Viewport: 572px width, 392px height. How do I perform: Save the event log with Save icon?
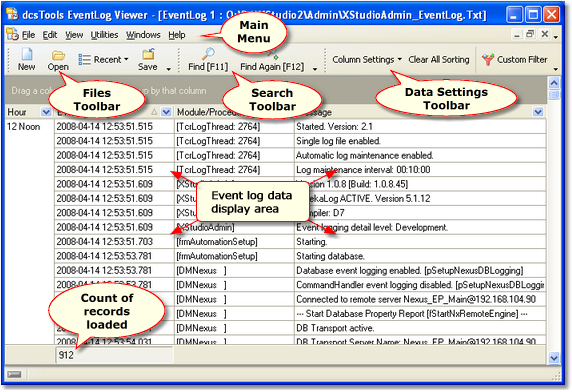click(x=148, y=60)
